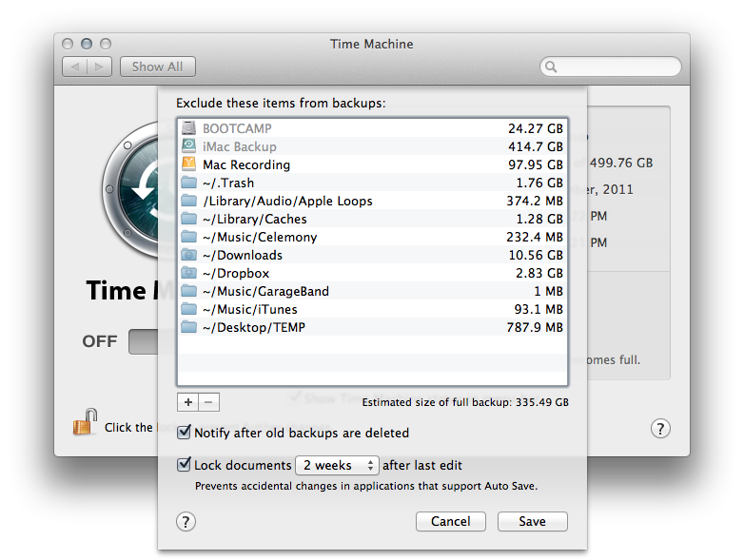This screenshot has width=744, height=560.
Task: Click the 414.7 GB size value
Action: click(x=536, y=146)
